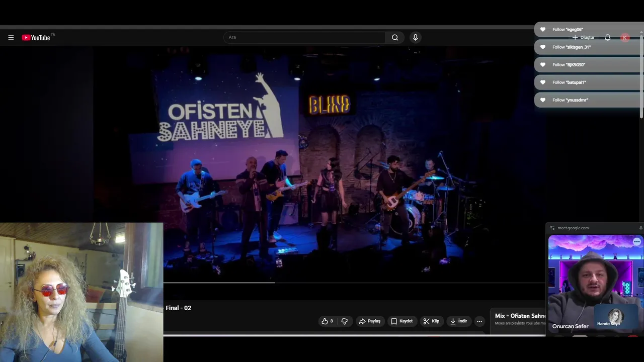Open the YouTube hamburger guide menu
Image resolution: width=644 pixels, height=362 pixels.
pyautogui.click(x=11, y=37)
